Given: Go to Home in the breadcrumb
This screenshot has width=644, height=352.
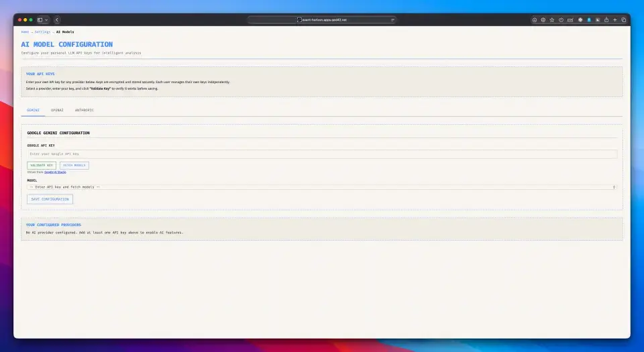Looking at the screenshot, I should pyautogui.click(x=25, y=32).
